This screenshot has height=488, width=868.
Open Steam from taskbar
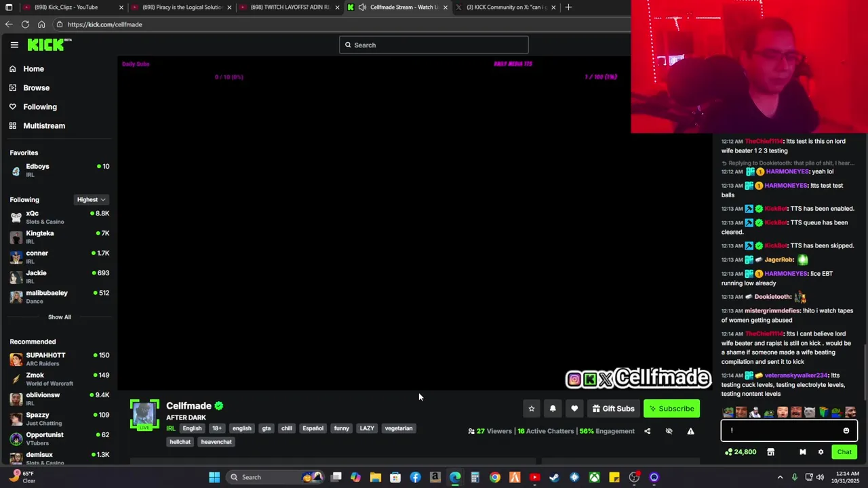coord(555,477)
